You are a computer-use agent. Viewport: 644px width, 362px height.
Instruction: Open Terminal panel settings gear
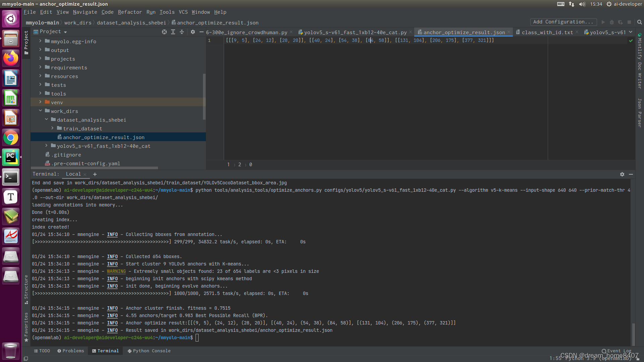tap(622, 174)
